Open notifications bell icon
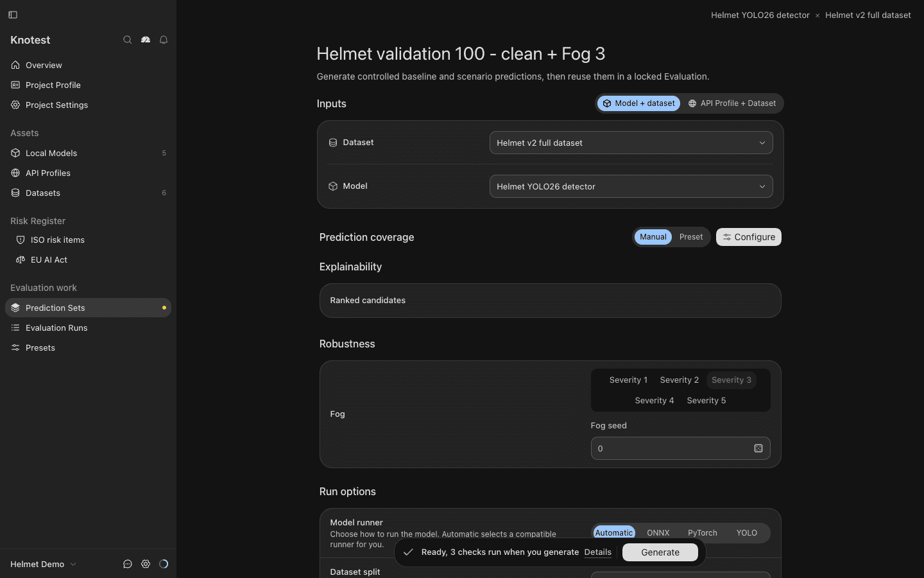 164,40
